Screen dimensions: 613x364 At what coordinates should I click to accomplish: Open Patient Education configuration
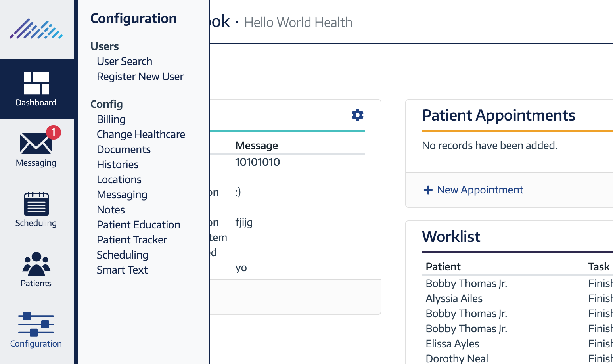pyautogui.click(x=138, y=225)
